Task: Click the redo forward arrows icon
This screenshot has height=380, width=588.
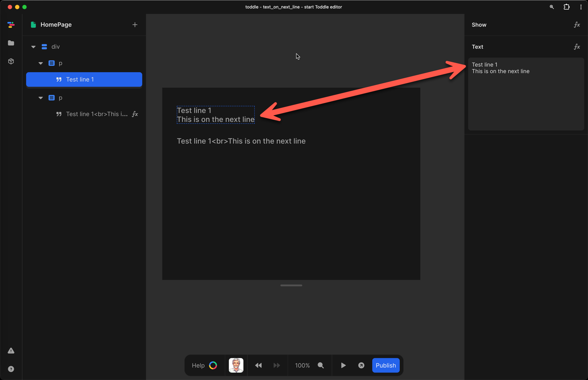Action: pyautogui.click(x=277, y=365)
